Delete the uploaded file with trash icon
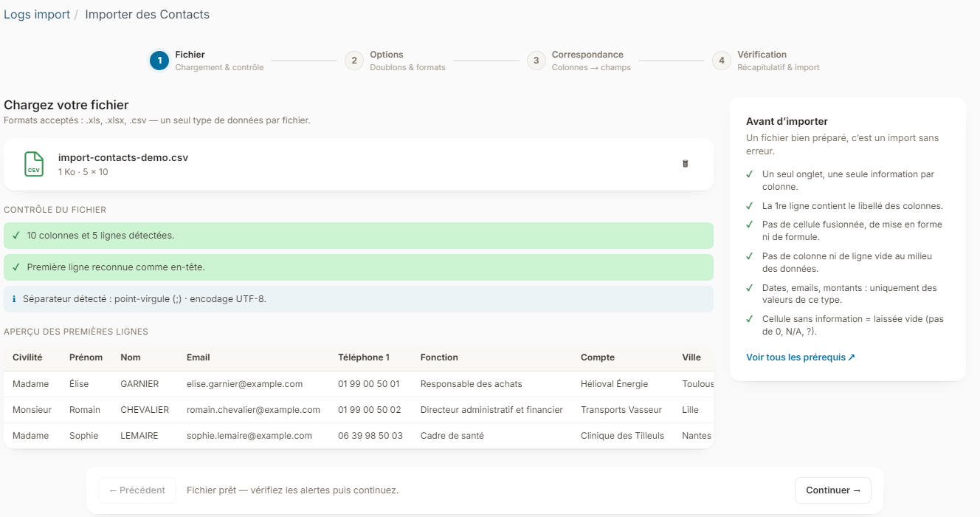This screenshot has width=980, height=517. pos(685,164)
